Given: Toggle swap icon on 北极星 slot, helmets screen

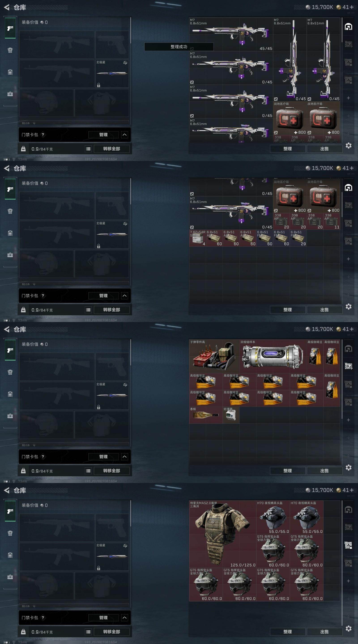Looking at the screenshot, I should pyautogui.click(x=125, y=546).
